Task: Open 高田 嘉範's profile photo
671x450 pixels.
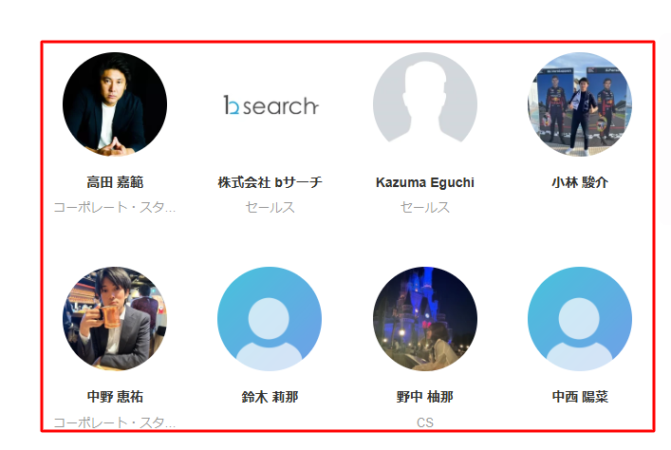Action: pyautogui.click(x=115, y=104)
